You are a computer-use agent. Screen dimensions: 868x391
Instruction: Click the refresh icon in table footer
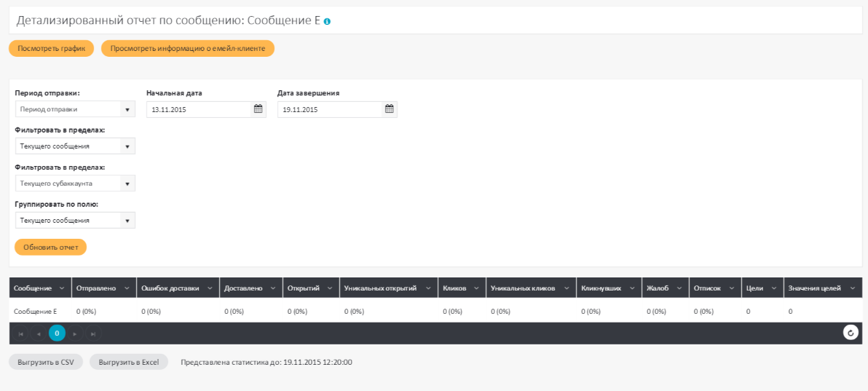tap(851, 333)
